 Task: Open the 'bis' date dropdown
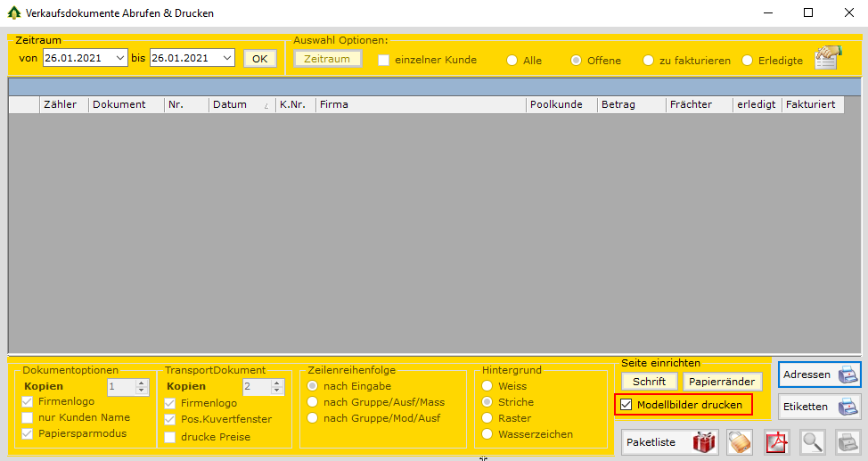coord(227,58)
